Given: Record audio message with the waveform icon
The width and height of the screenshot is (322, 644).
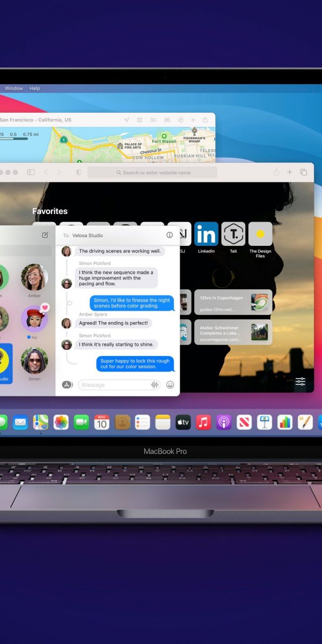Looking at the screenshot, I should (x=155, y=384).
